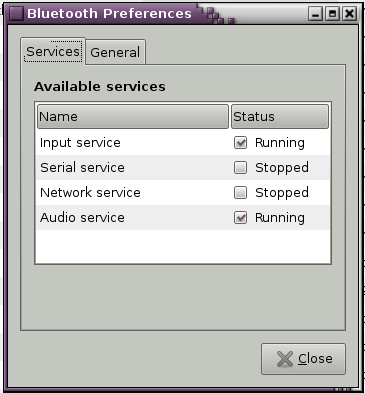The height and width of the screenshot is (393, 365).
Task: Minimize the Bluetooth Preferences window
Action: [x=315, y=14]
